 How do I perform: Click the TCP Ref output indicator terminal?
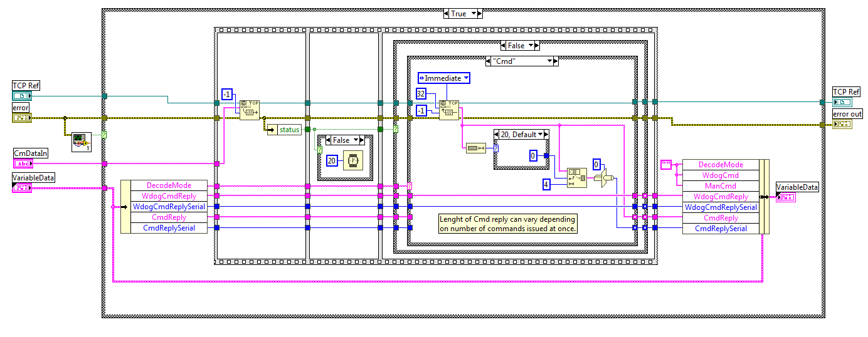point(842,102)
